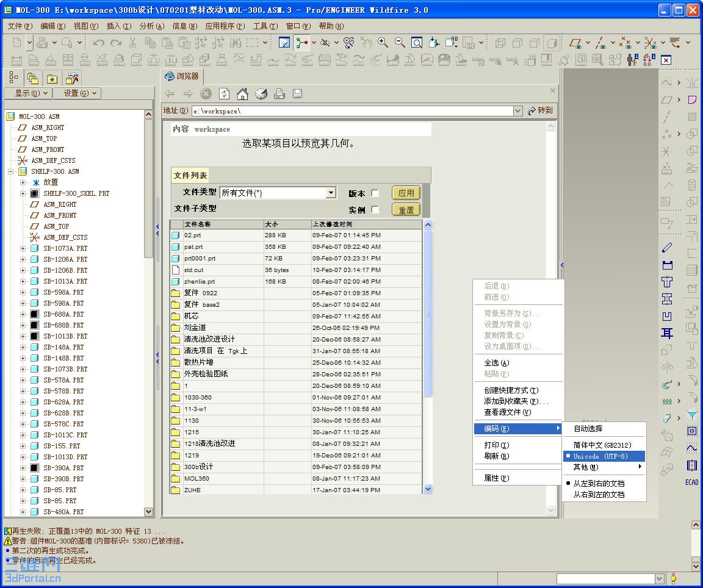
Task: Open the connections navigator tab
Action: 72,79
